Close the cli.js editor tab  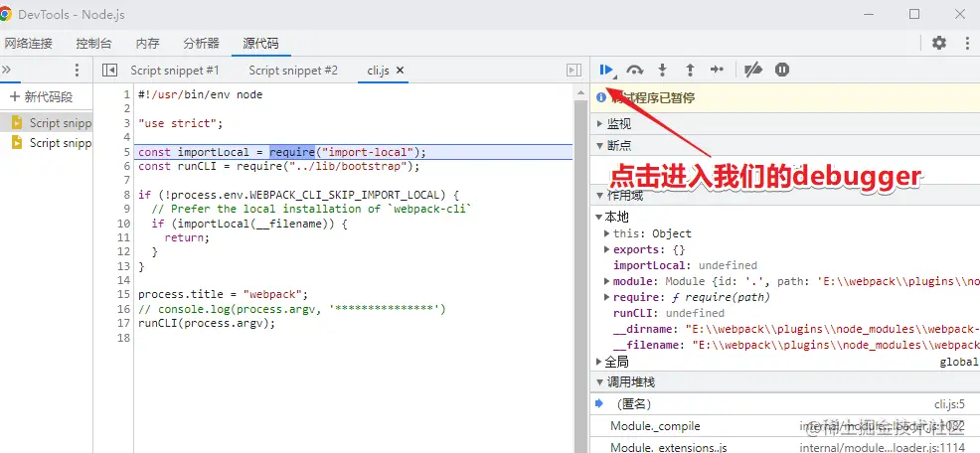tap(400, 70)
